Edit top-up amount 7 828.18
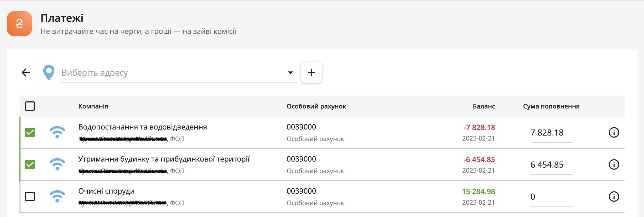Image resolution: width=644 pixels, height=217 pixels. (551, 133)
